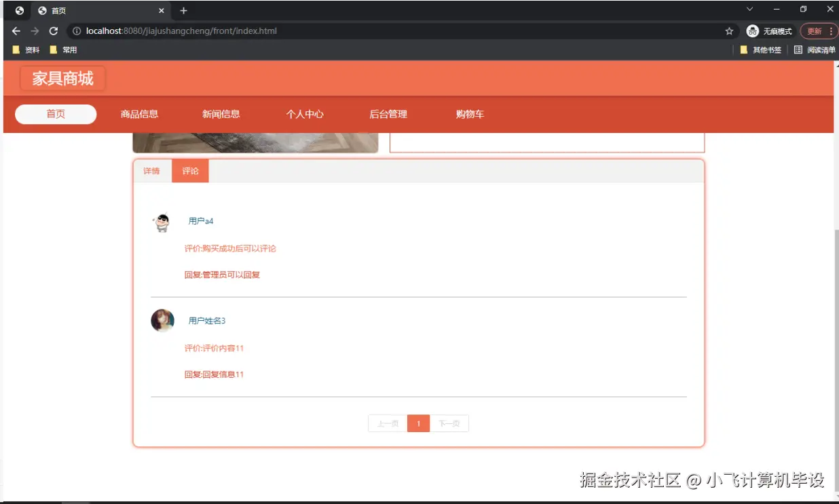Open the 资料 bookmark folder
Image resolution: width=839 pixels, height=504 pixels.
click(x=26, y=50)
